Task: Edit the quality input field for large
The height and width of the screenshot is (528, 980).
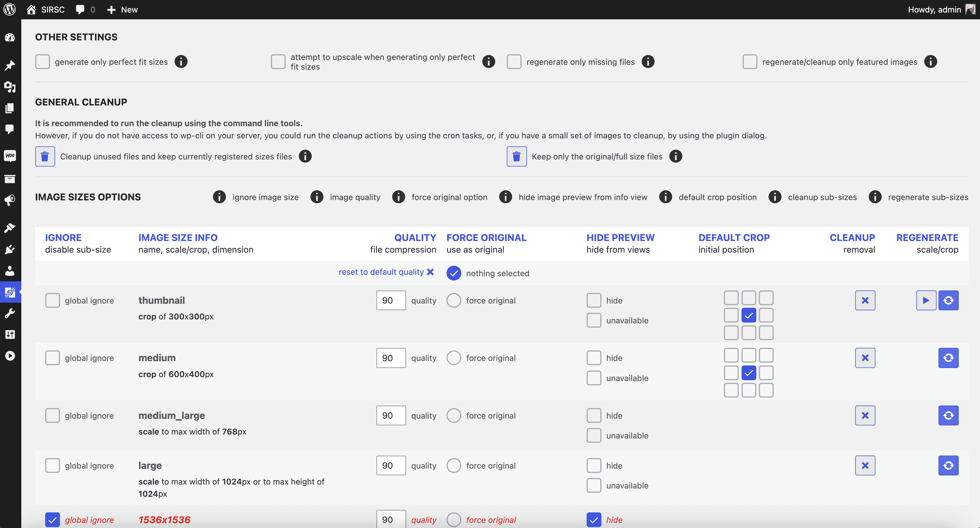Action: [x=391, y=465]
